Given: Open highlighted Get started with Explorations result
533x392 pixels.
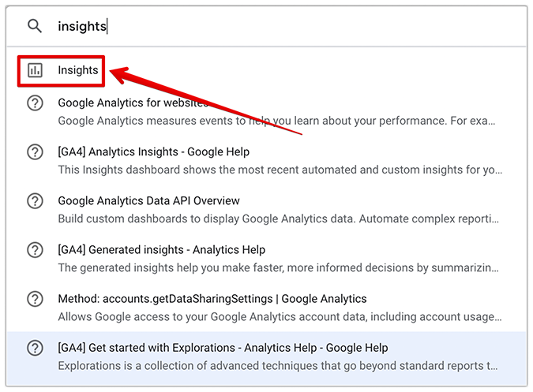Looking at the screenshot, I should (x=267, y=358).
